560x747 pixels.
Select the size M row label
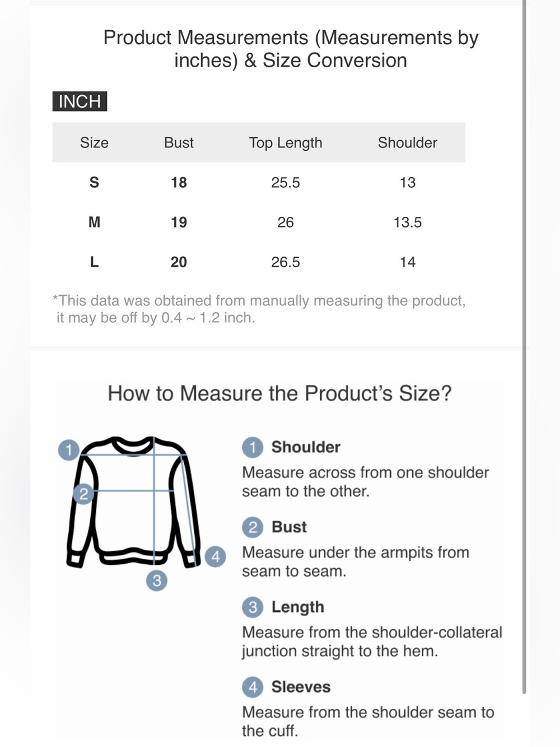coord(94,222)
